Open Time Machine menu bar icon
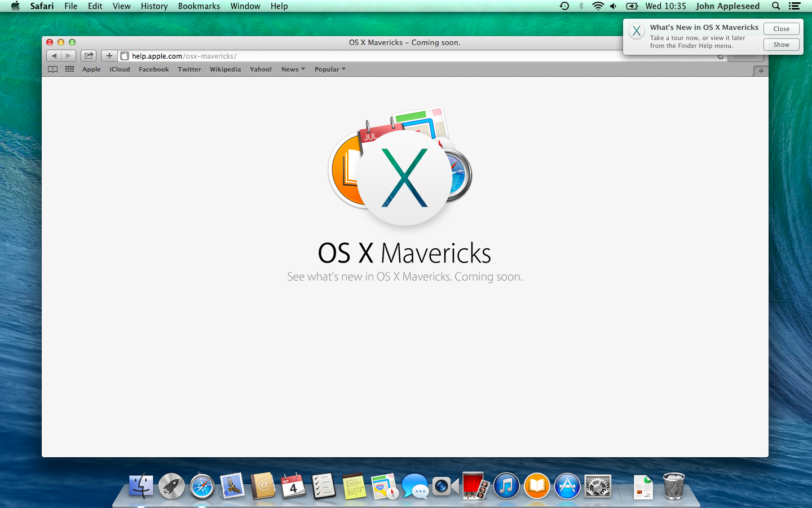This screenshot has width=812, height=508. [564, 6]
